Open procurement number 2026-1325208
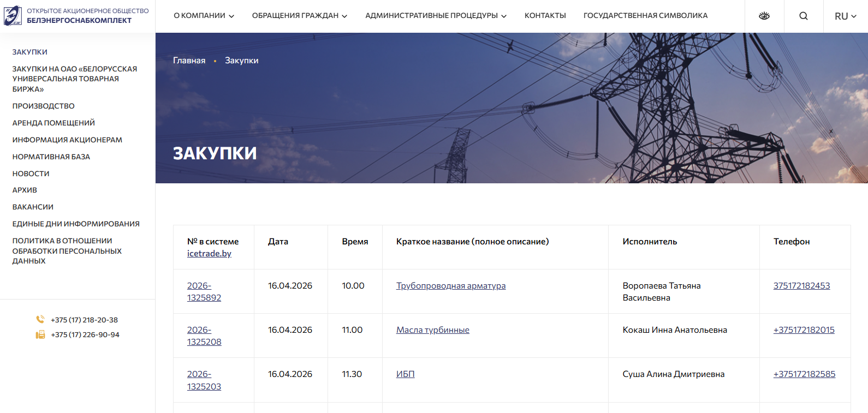 [204, 336]
